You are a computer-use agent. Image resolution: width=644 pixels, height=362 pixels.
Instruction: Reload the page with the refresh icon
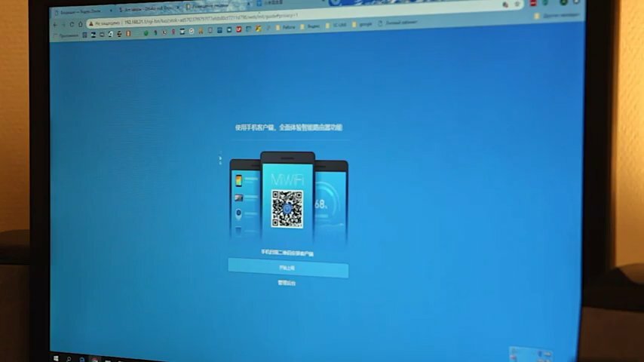click(72, 25)
